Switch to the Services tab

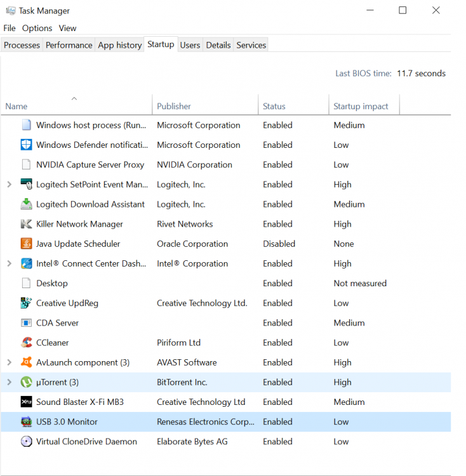[251, 45]
